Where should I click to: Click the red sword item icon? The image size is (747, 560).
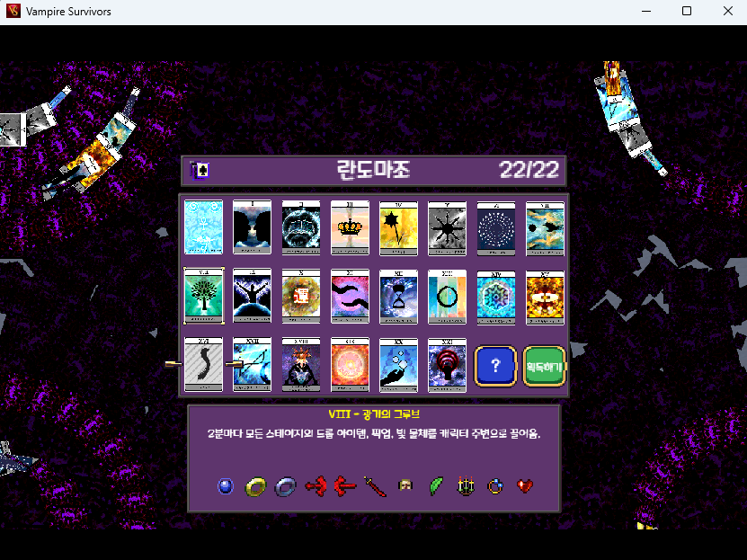tap(376, 486)
